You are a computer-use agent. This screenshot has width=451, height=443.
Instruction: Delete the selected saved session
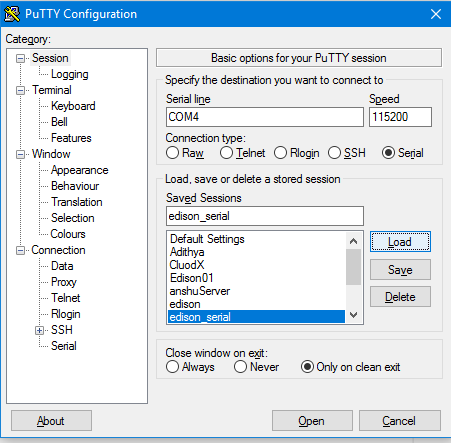click(400, 296)
